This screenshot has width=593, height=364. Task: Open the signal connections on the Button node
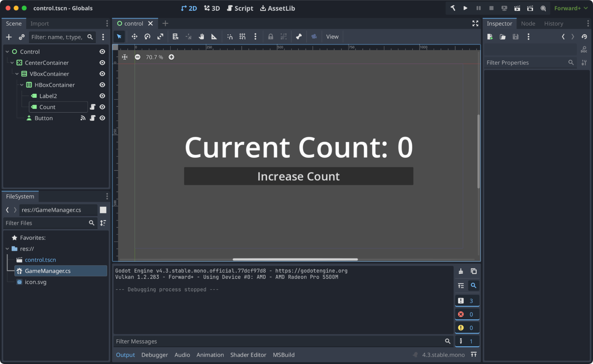coord(83,118)
